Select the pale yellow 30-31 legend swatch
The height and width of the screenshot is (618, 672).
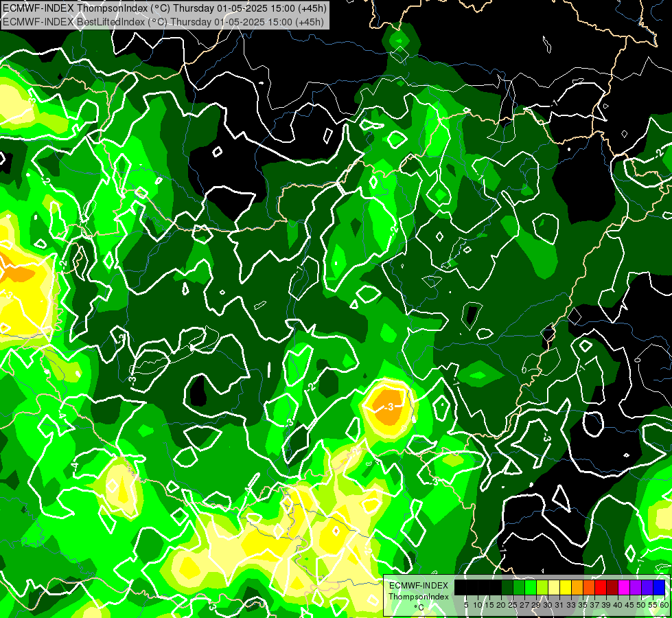554,587
